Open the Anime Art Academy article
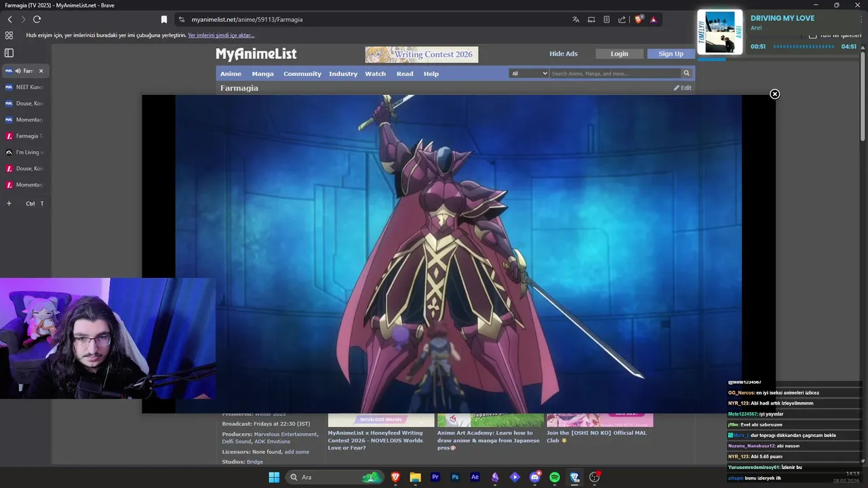Image resolution: width=868 pixels, height=488 pixels. pos(488,440)
